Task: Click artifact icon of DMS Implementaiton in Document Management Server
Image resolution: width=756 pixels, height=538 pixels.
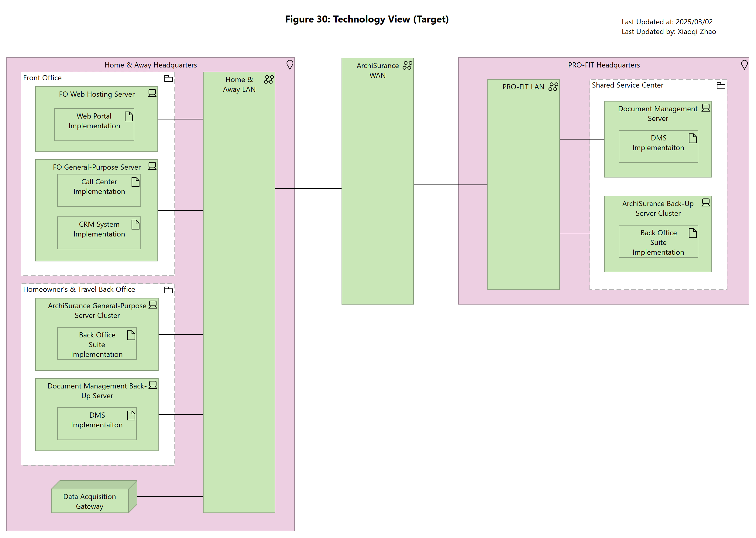Action: (692, 138)
